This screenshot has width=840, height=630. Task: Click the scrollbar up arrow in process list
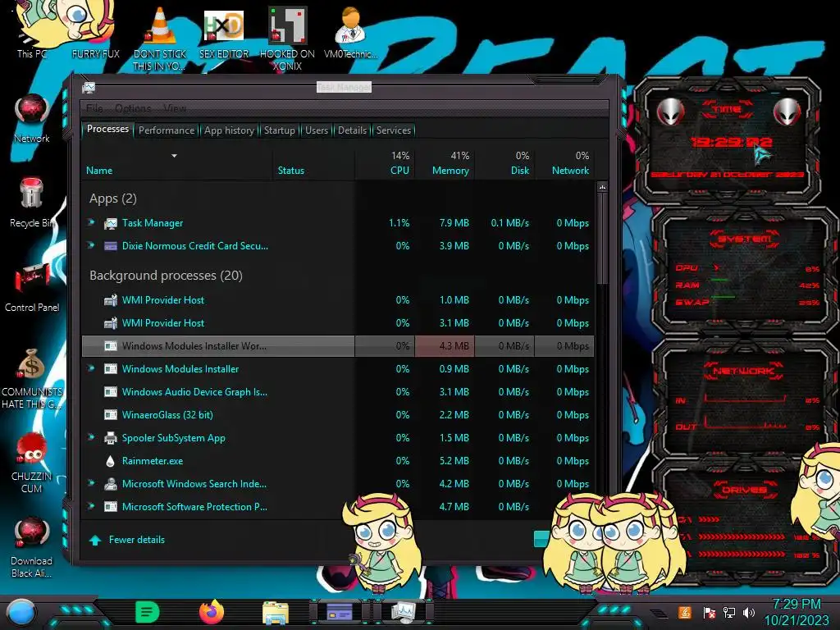[x=602, y=187]
